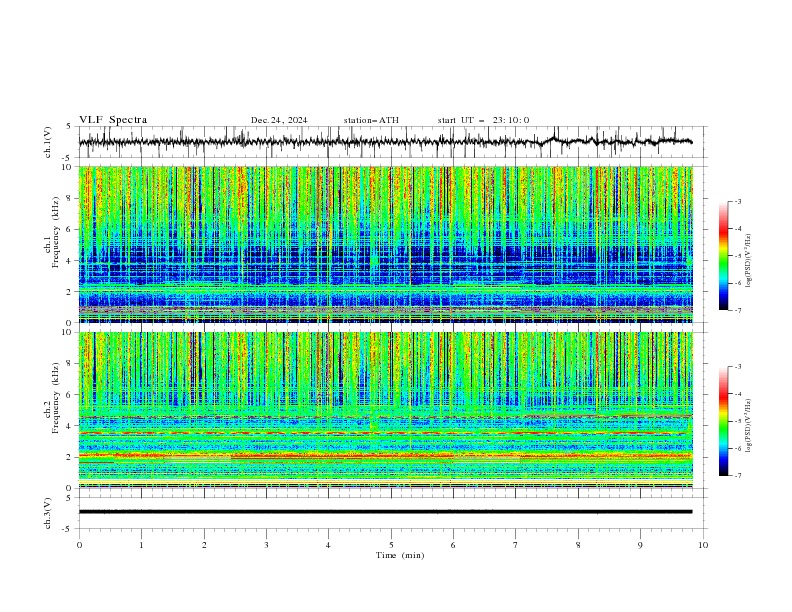Viewport: 792px width, 612px height.
Task: Click the "-3" tick on the ch.1 color bar
Action: click(x=738, y=201)
